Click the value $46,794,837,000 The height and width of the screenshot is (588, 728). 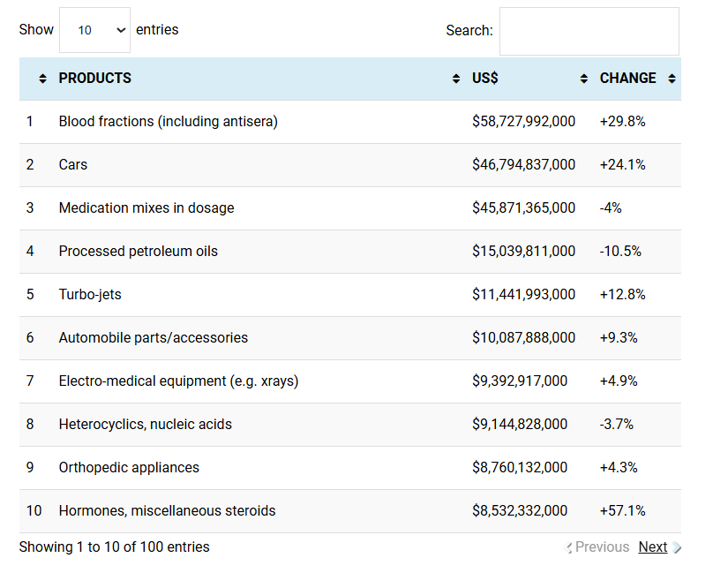click(x=523, y=164)
